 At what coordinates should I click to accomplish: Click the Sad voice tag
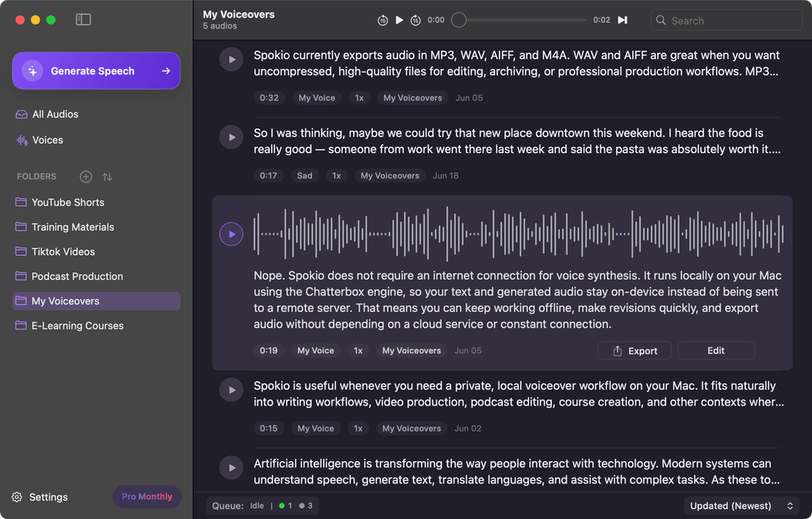304,176
